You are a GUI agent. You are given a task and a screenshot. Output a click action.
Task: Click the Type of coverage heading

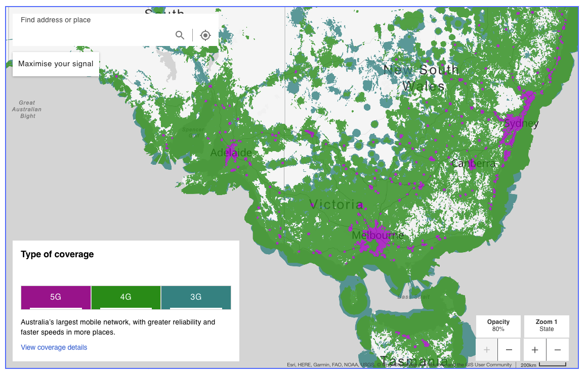[57, 254]
